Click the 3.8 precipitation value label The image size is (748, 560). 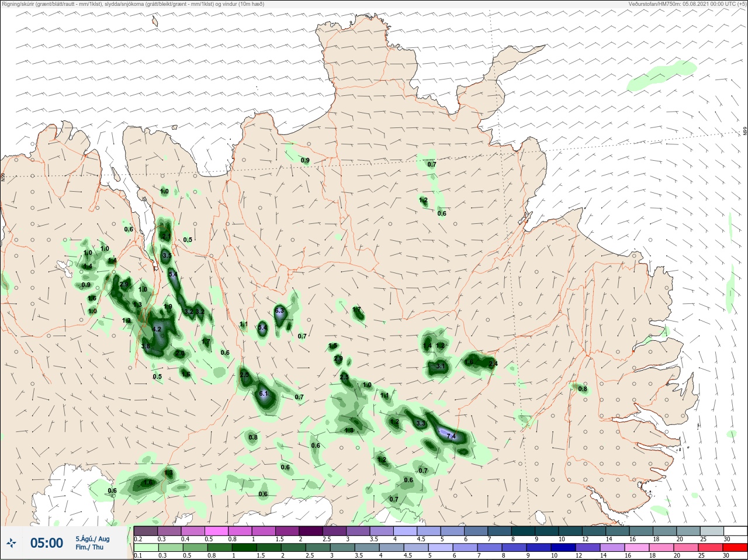click(x=146, y=346)
